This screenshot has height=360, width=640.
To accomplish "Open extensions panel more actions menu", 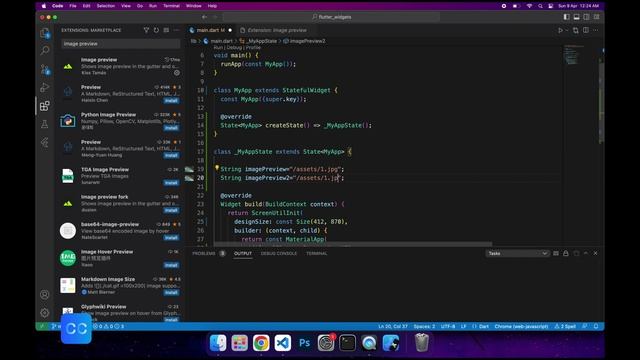I will 176,30.
